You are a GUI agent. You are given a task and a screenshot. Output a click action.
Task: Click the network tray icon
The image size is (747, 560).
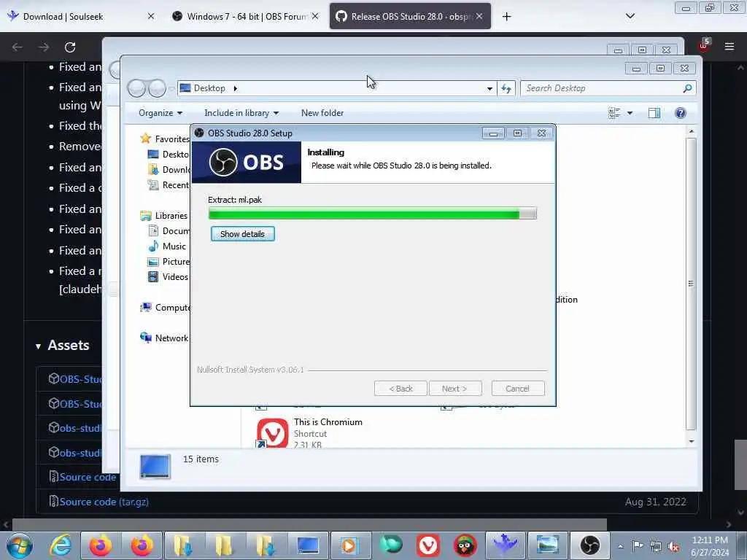656,547
